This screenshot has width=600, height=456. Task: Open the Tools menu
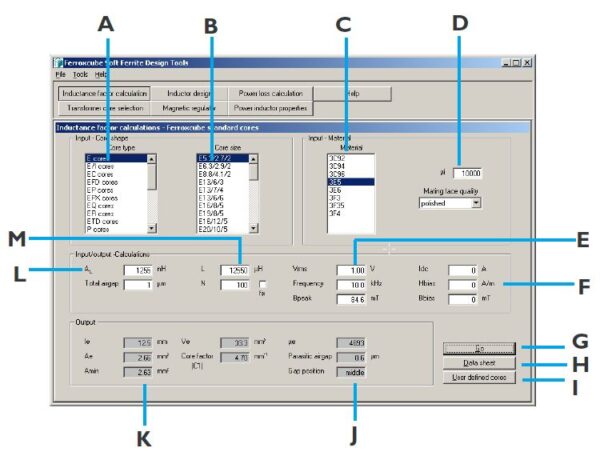point(80,75)
